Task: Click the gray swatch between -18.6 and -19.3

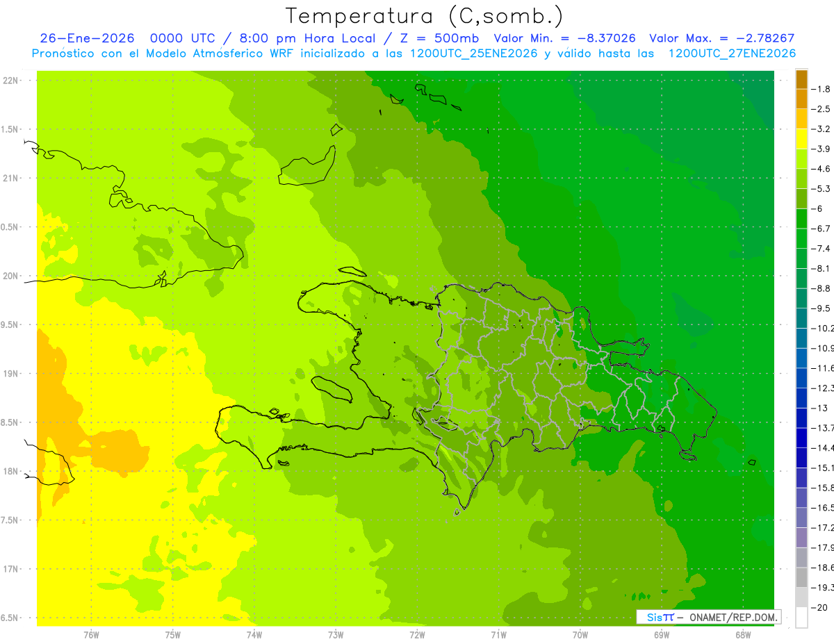Action: pos(801,577)
